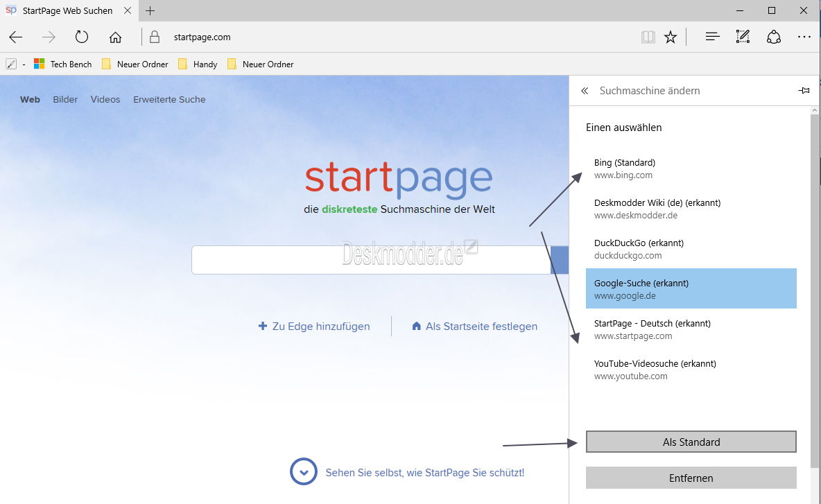Maximize the Edge browser window
This screenshot has width=821, height=504.
click(x=772, y=10)
